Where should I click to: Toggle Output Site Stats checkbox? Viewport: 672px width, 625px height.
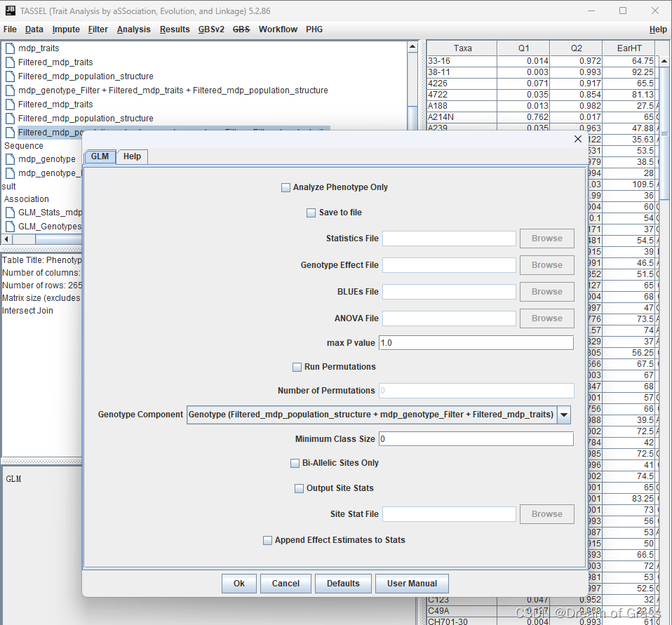(299, 488)
